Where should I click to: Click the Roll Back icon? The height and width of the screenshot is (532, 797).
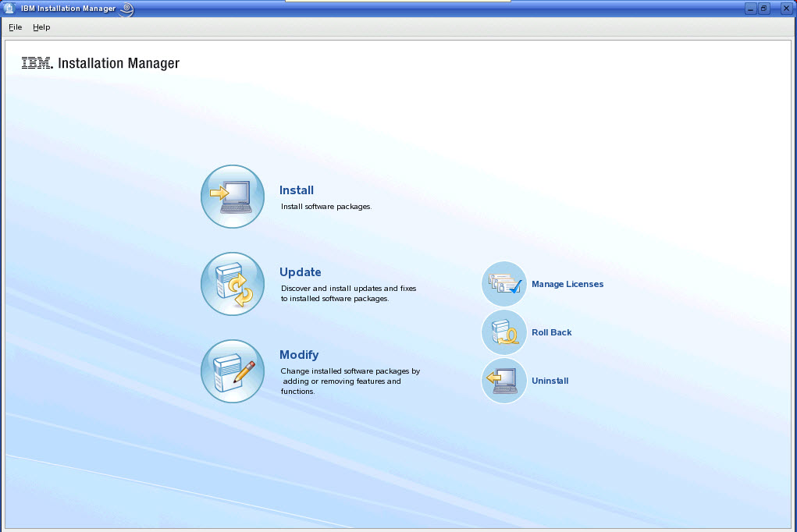coord(503,332)
